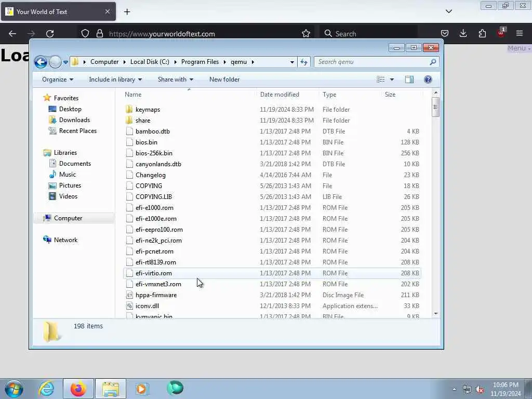This screenshot has width=532, height=399.
Task: Select the Changelog file
Action: coord(150,175)
